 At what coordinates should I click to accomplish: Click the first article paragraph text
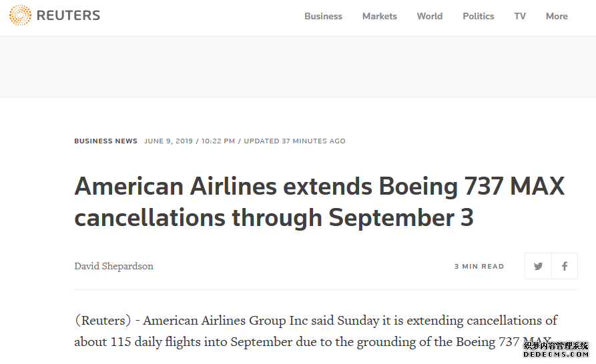coord(316,331)
